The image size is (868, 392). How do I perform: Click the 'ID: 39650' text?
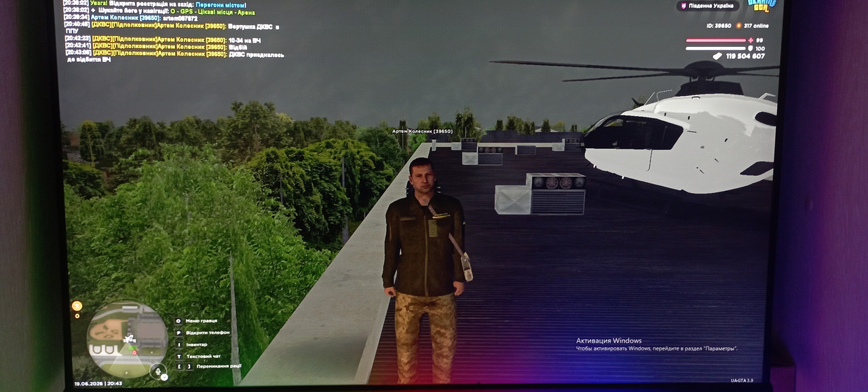719,26
